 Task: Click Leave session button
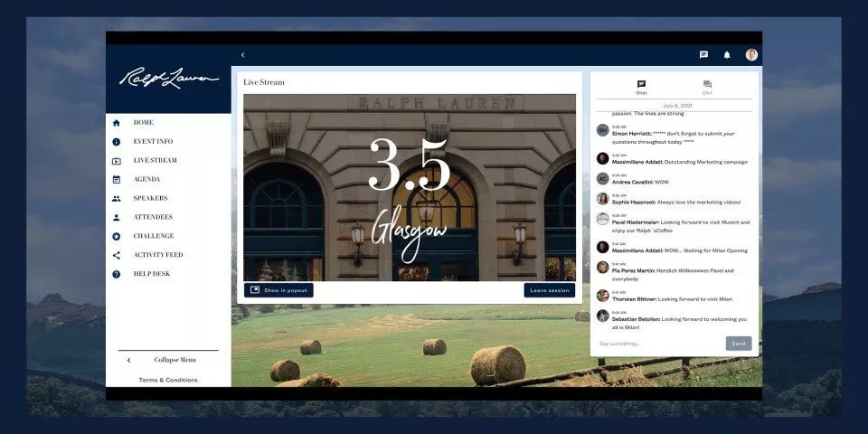549,290
